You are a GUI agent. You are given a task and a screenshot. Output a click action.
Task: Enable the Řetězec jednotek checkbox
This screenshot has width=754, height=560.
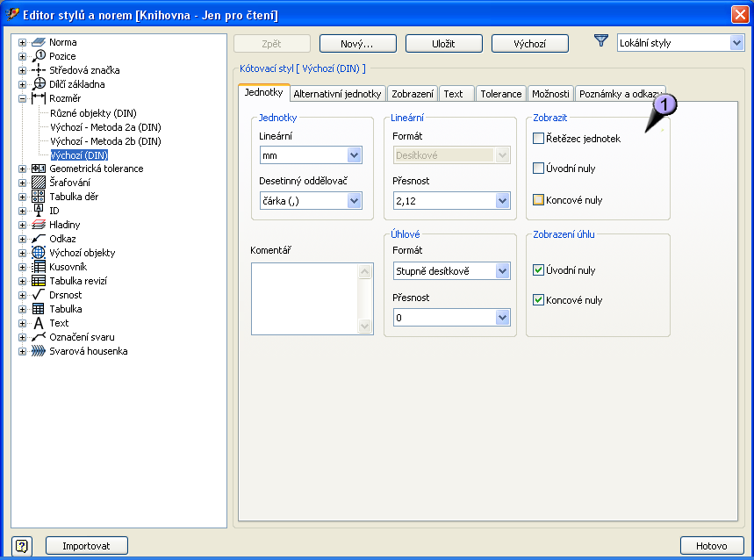click(539, 139)
